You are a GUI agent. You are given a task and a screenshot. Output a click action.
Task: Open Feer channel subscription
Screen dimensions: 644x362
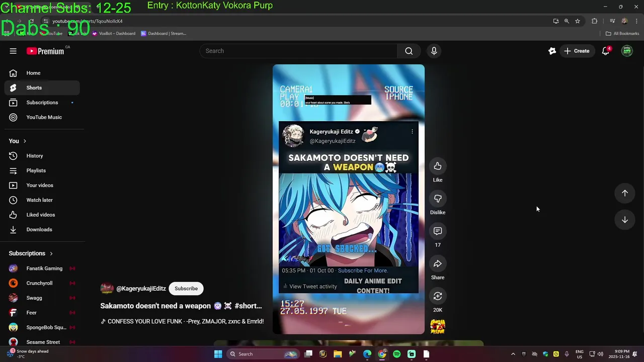point(42,313)
